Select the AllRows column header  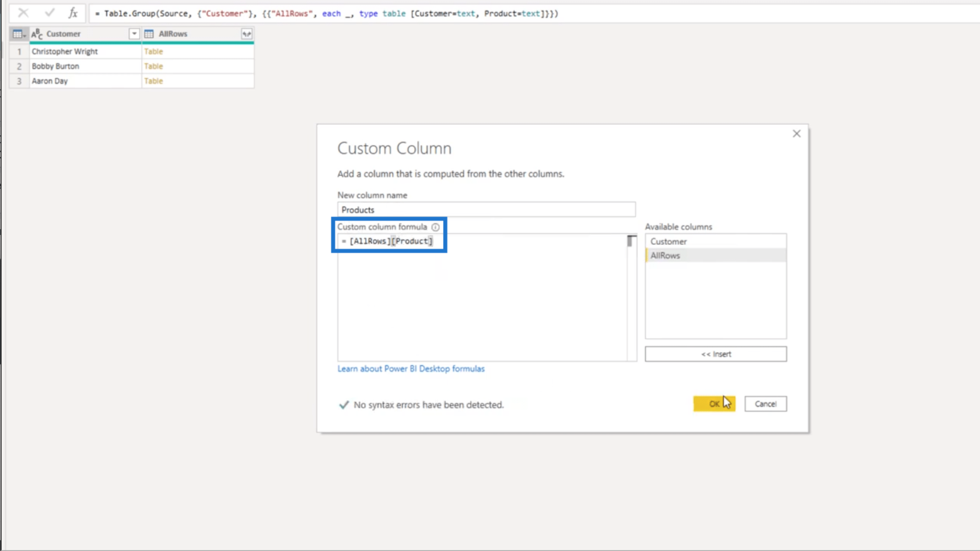(198, 34)
